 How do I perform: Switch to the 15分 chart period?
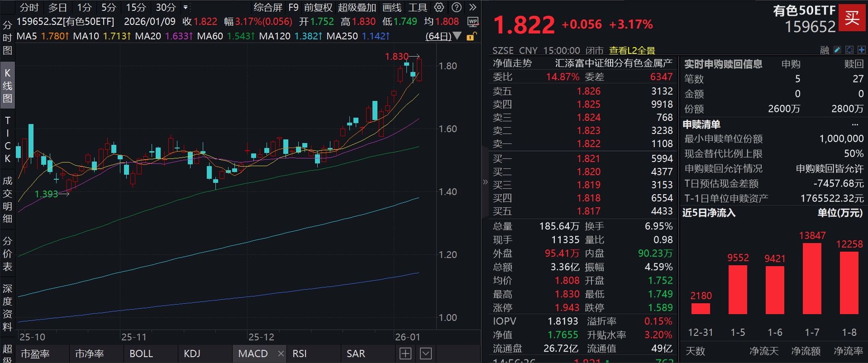(136, 7)
